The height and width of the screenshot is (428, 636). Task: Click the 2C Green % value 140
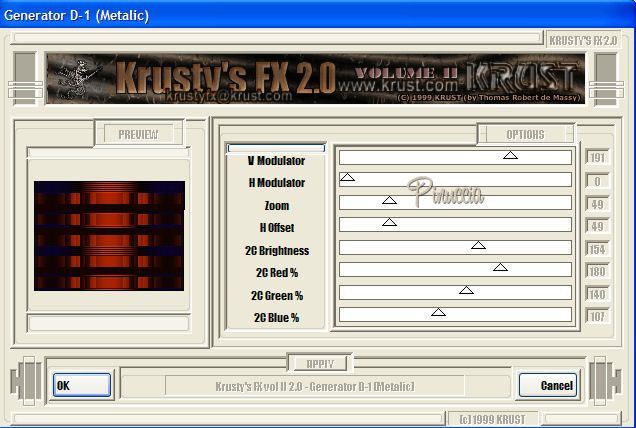click(x=597, y=294)
